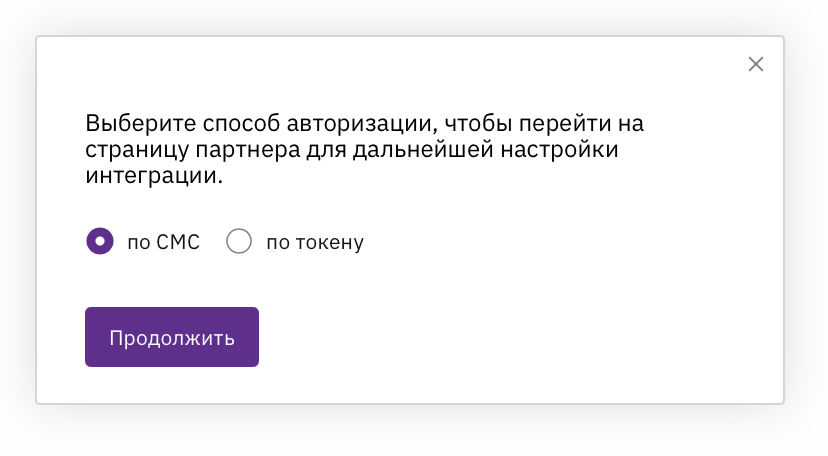Click the word "настройки" in the description
Viewport: 828px width, 456px height.
(x=560, y=152)
